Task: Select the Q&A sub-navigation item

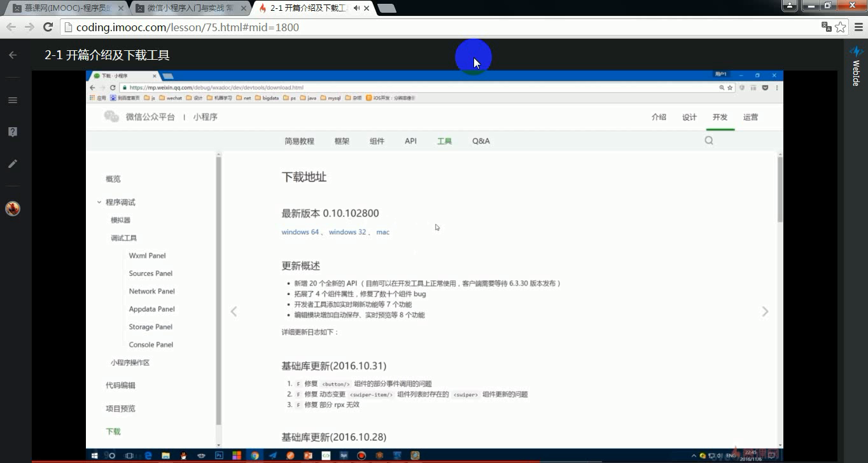Action: (x=481, y=141)
